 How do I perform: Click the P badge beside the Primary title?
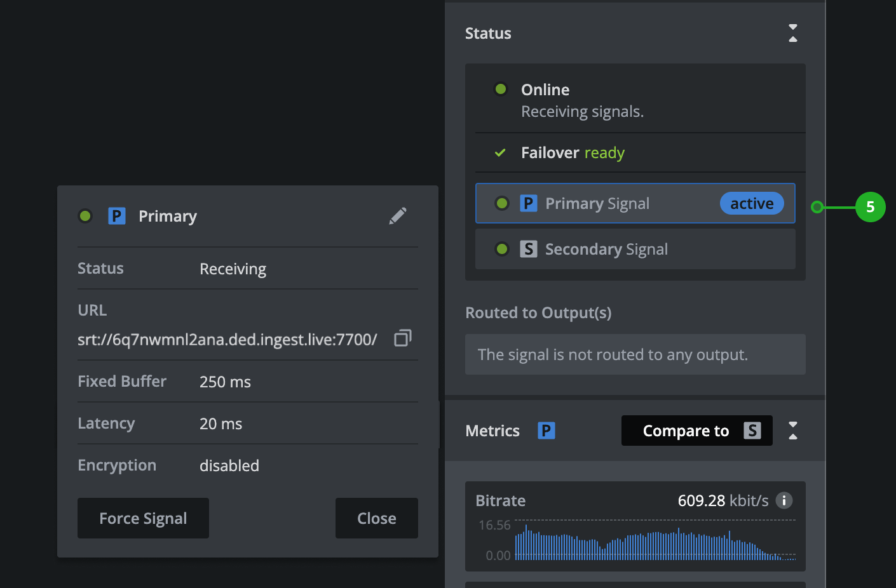point(117,216)
